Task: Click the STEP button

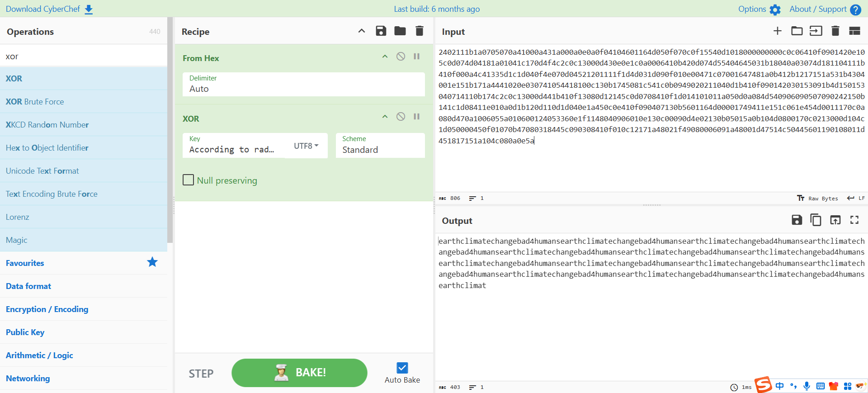Action: point(201,374)
